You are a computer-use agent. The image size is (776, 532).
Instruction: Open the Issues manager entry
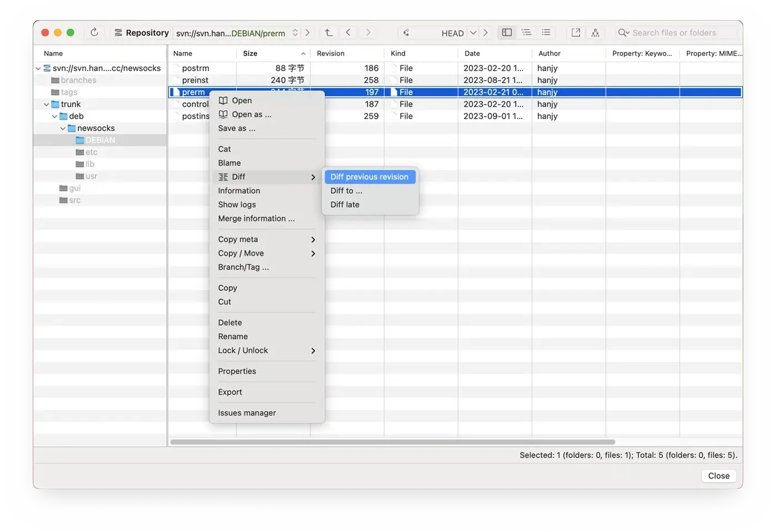(x=247, y=412)
